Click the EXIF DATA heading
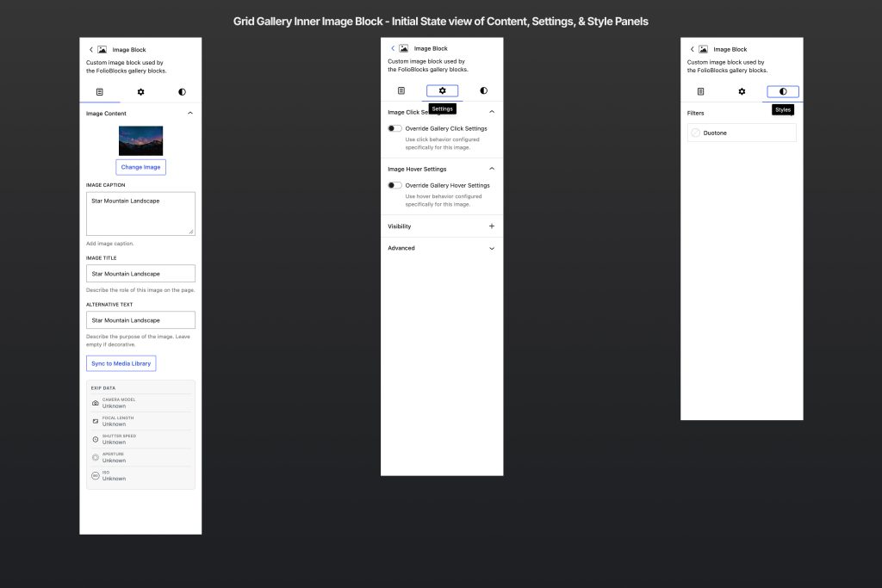Viewport: 882px width, 588px height. click(103, 388)
